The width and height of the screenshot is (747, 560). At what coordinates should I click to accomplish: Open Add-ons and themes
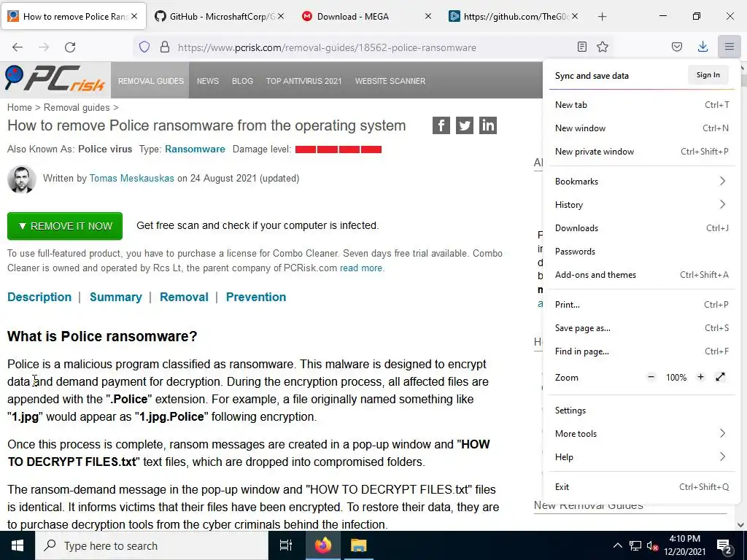pyautogui.click(x=641, y=274)
